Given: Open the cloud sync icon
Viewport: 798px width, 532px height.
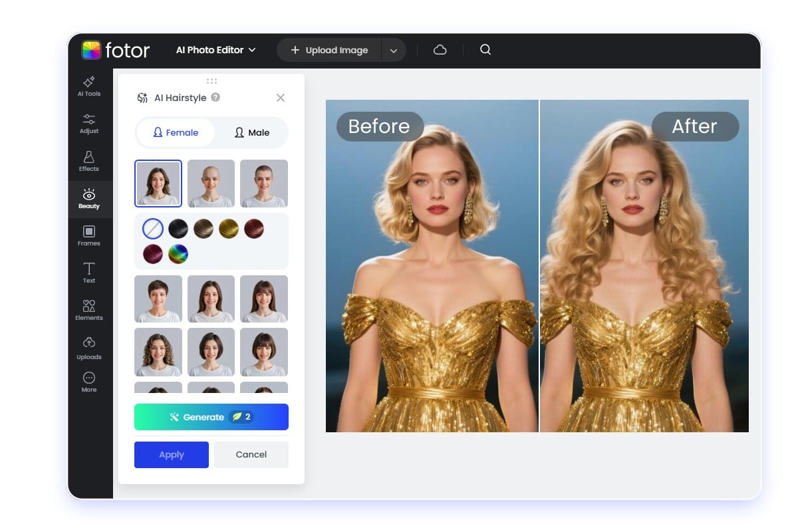Looking at the screenshot, I should click(440, 50).
